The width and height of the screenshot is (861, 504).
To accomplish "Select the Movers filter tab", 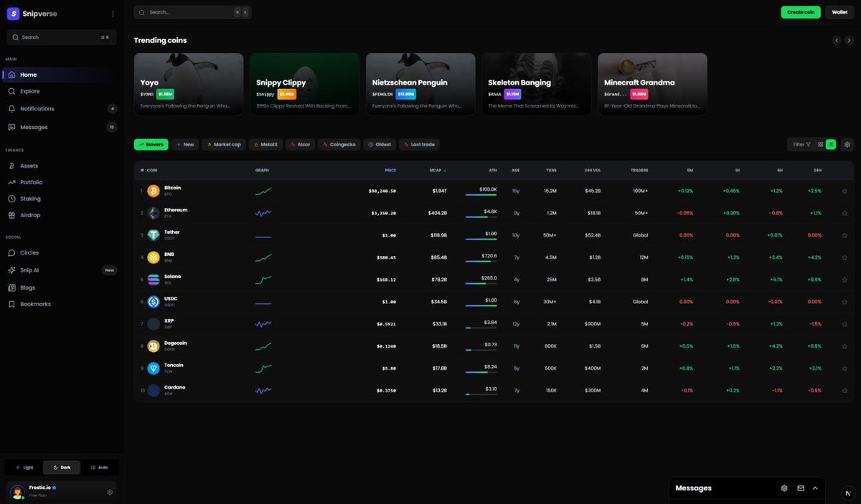I will tap(151, 144).
